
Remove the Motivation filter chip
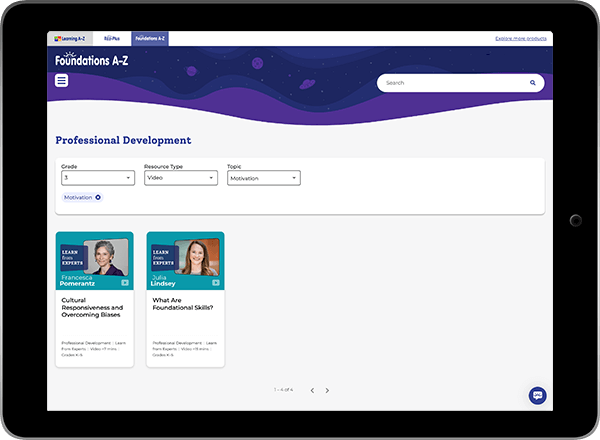click(x=98, y=197)
